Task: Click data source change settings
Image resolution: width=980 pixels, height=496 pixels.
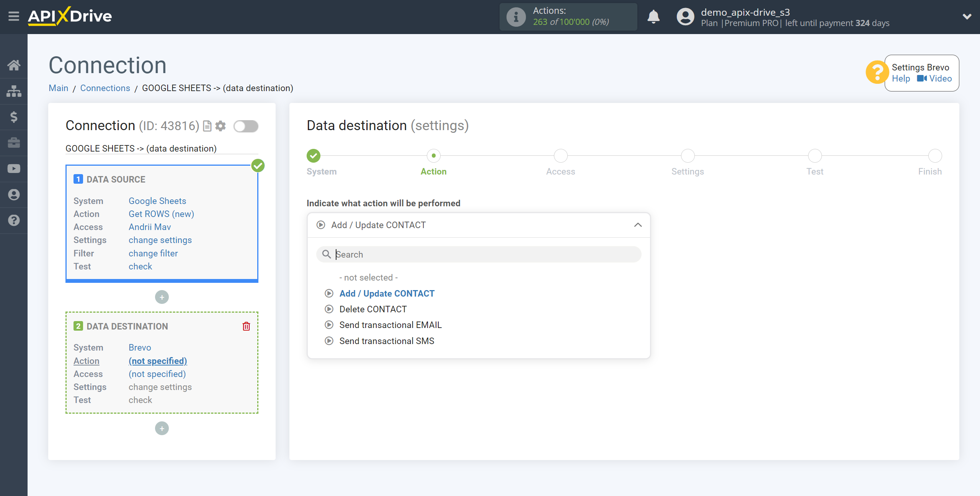Action: coord(160,240)
